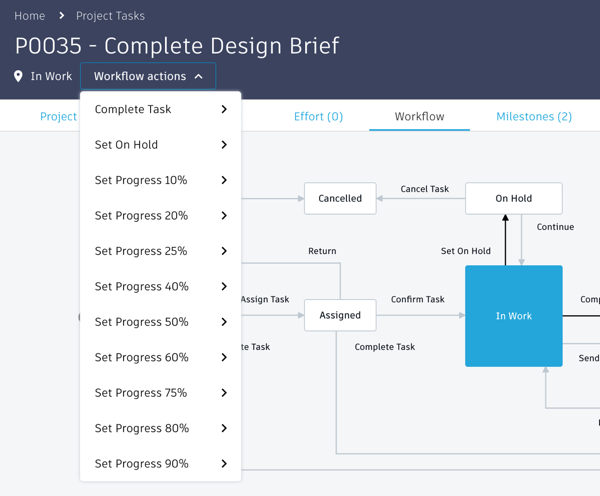Click the blue In Work workflow state
The image size is (600, 496).
(514, 316)
